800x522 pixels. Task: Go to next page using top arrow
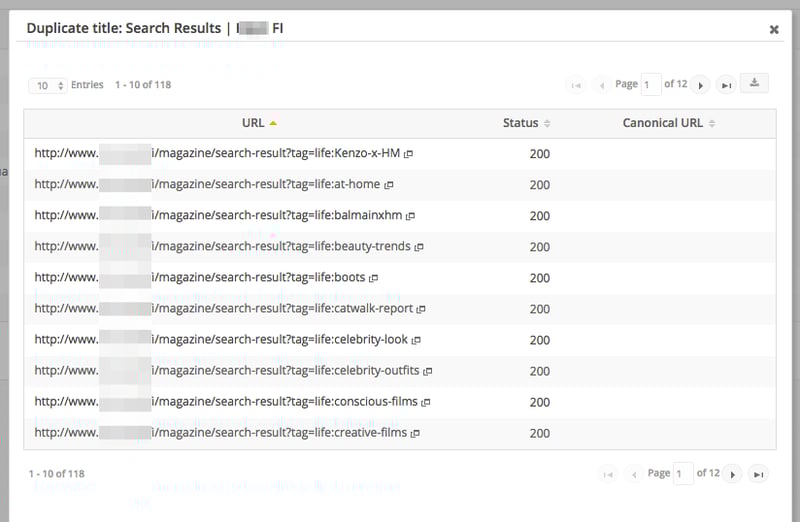pos(701,85)
